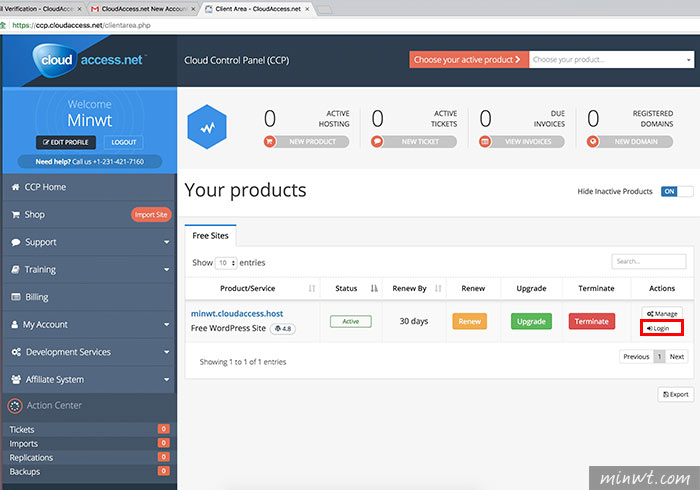Click the cart icon beside New Product
Screen dimensions: 700x490
coord(270,141)
